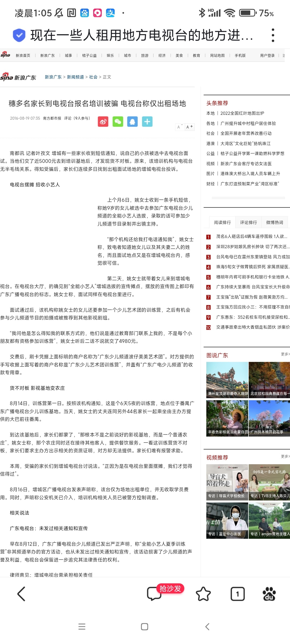Open Baidu home paw icon
290x644 pixels.
269,594
